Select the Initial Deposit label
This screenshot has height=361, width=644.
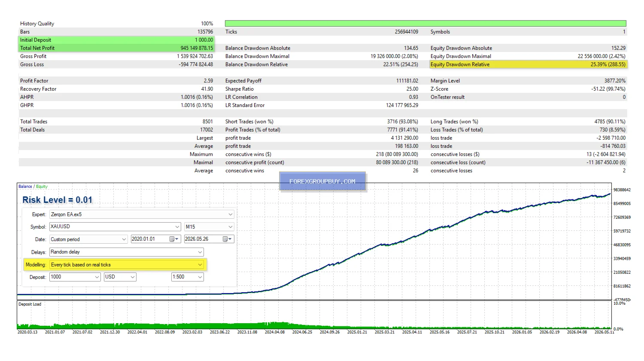point(36,40)
